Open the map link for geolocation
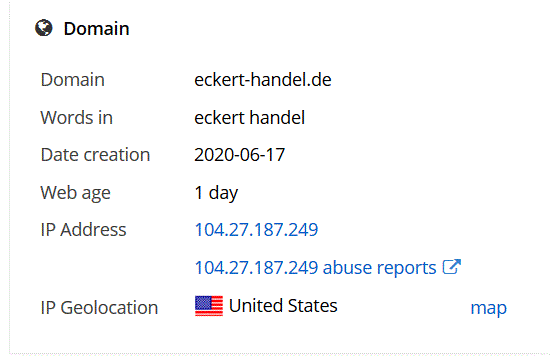551x360 pixels. coord(488,308)
